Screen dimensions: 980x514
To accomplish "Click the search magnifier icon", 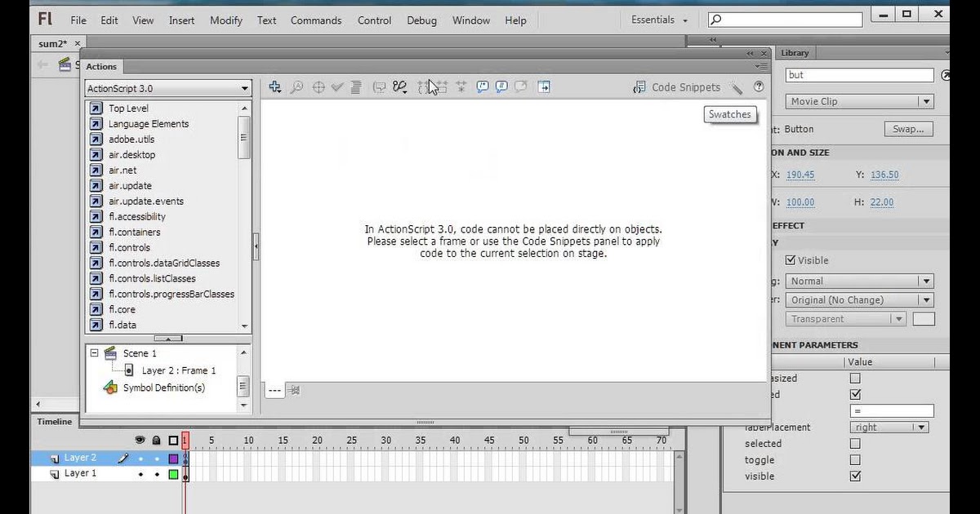I will pyautogui.click(x=716, y=20).
